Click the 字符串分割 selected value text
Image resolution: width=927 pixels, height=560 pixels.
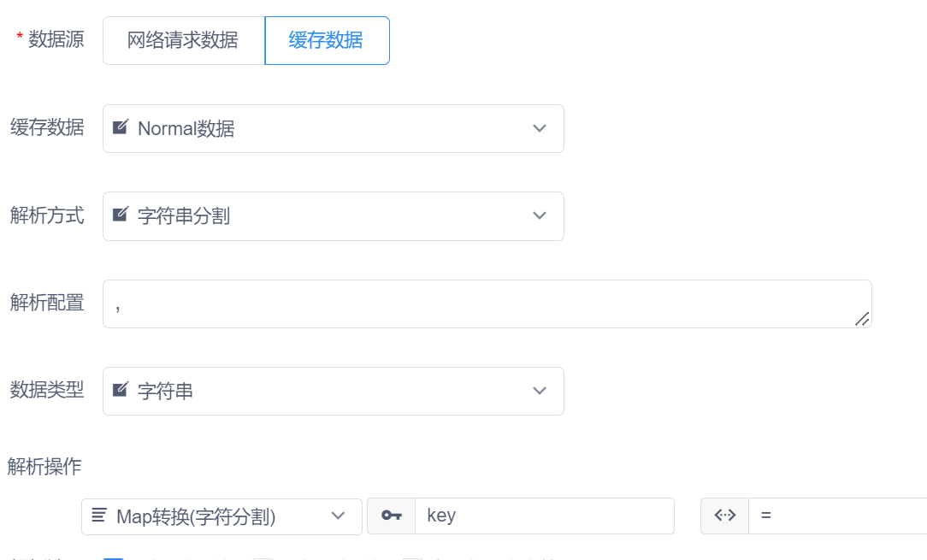tap(184, 216)
